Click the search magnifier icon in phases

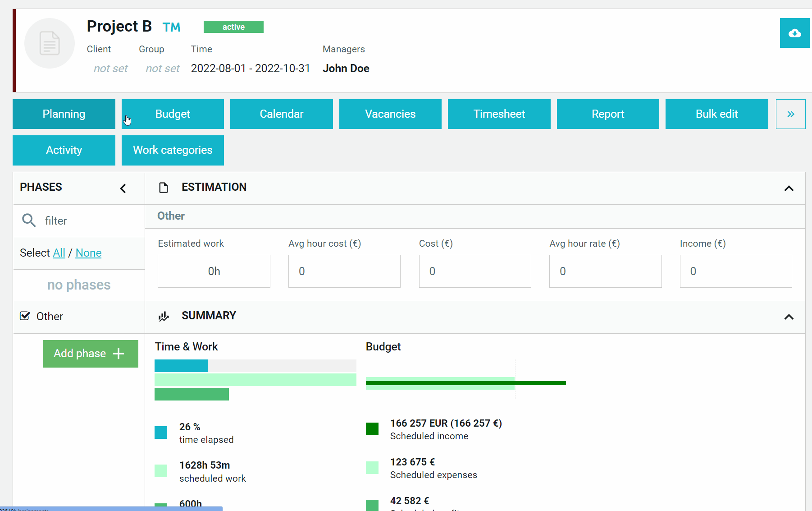tap(29, 220)
